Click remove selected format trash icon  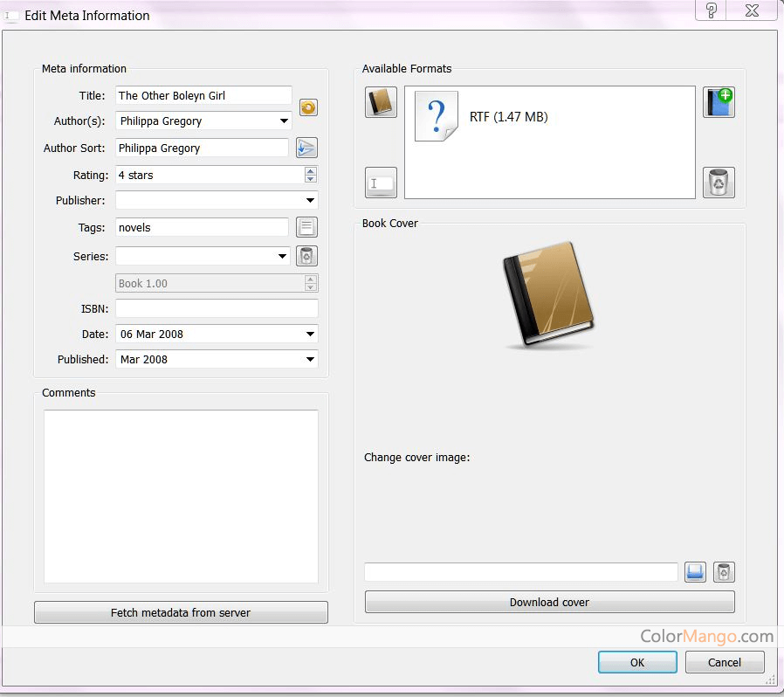[719, 183]
